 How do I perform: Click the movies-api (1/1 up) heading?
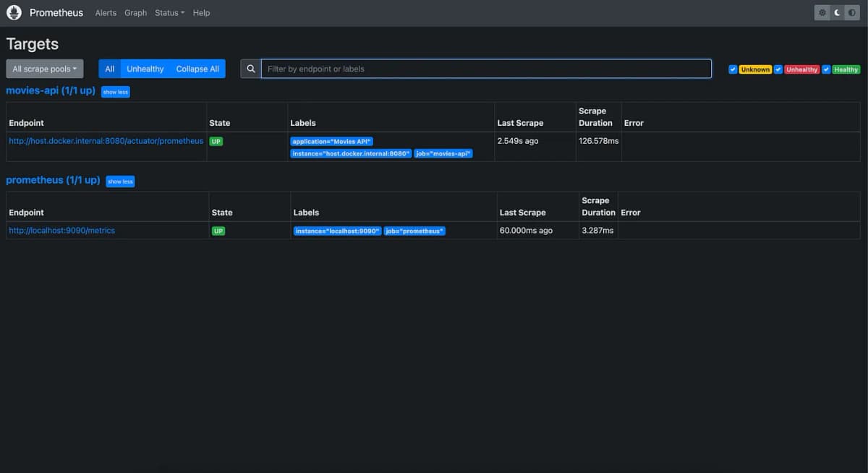point(51,90)
